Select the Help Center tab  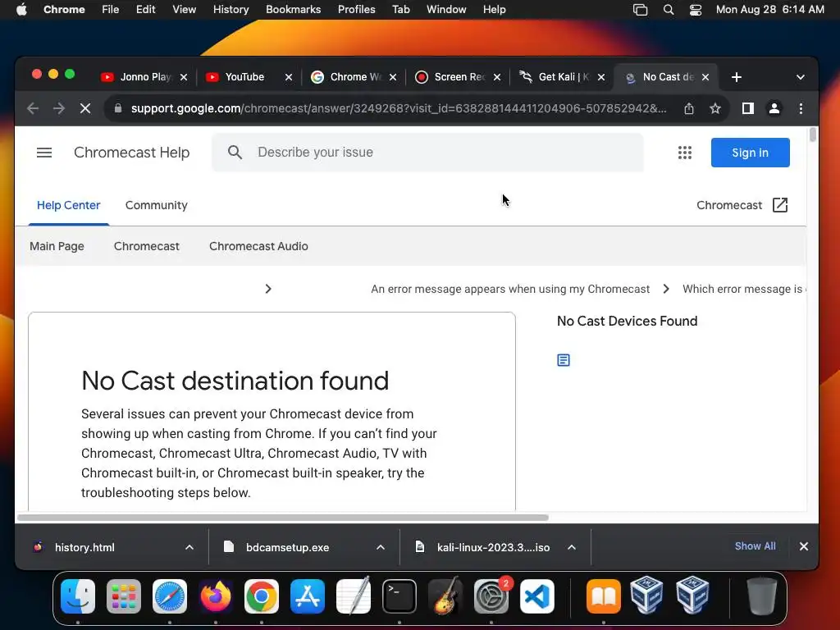click(x=69, y=205)
